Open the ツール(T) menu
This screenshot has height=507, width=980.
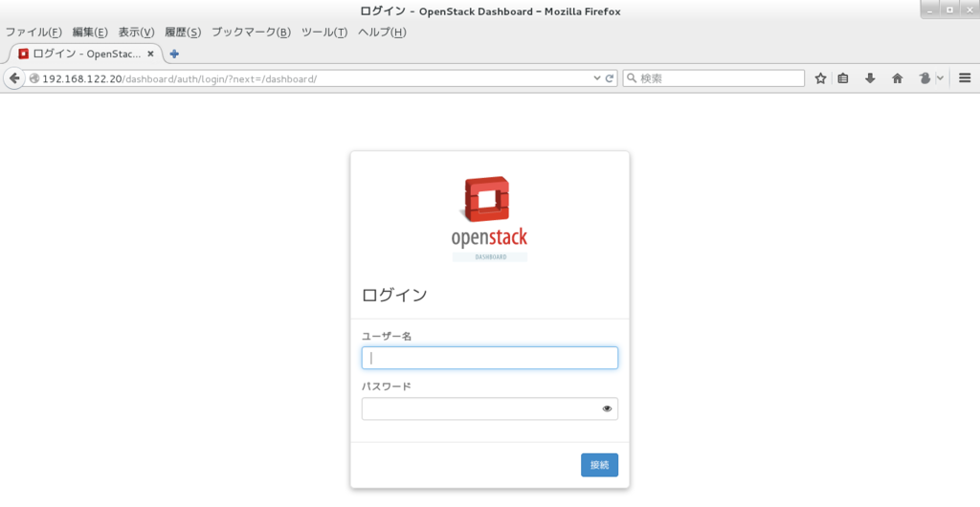click(x=324, y=32)
